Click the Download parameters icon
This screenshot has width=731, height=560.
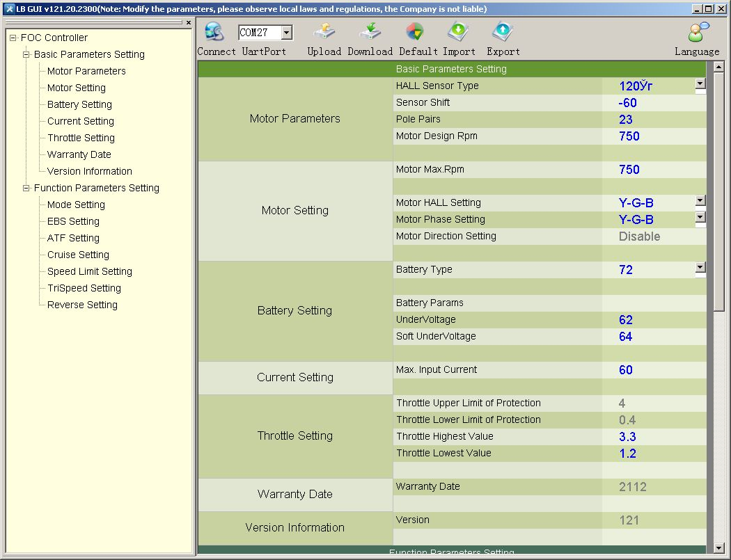click(x=370, y=33)
